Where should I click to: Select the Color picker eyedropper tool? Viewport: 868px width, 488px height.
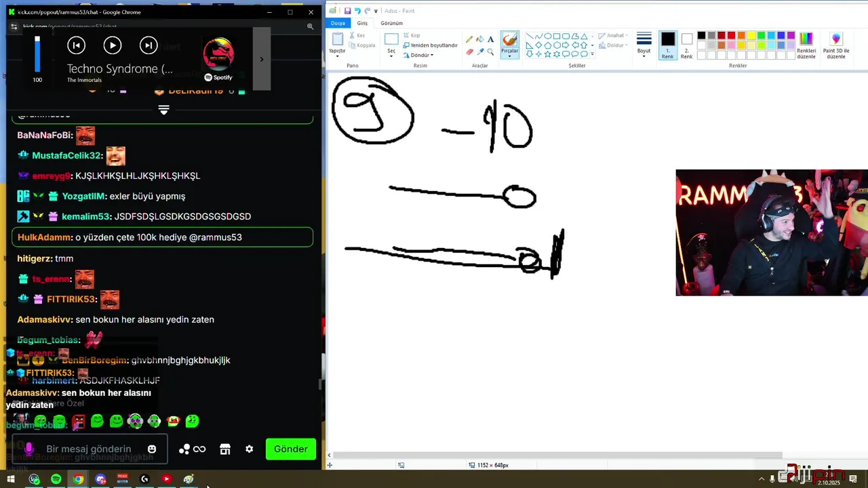(x=480, y=52)
